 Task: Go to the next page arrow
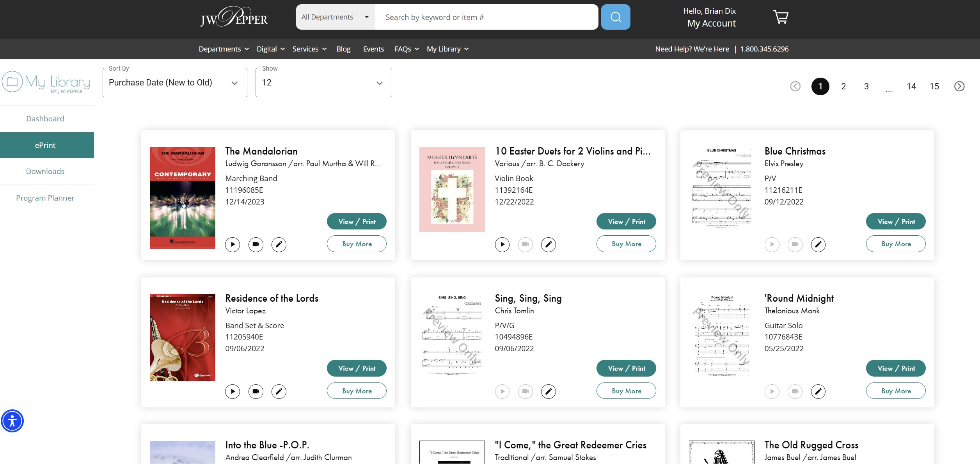point(959,86)
